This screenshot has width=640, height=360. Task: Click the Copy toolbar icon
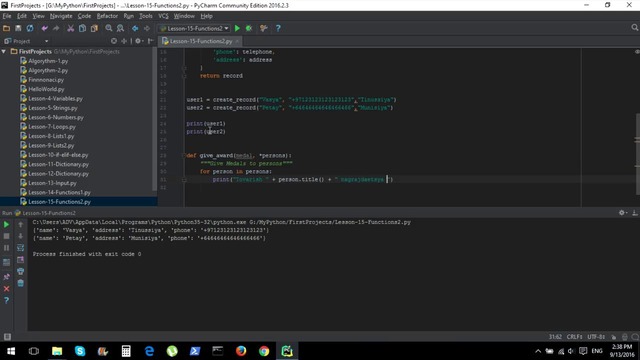(82, 28)
